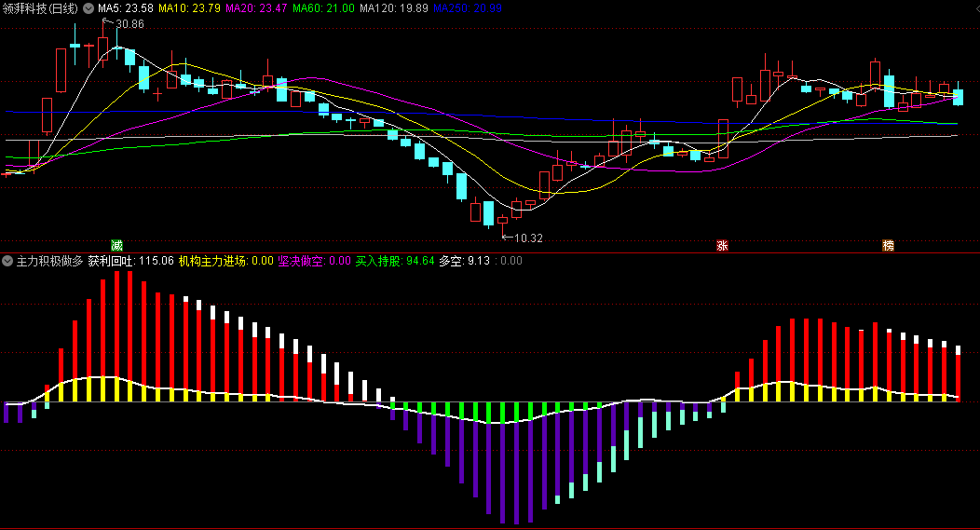Screen dimensions: 980x530
Task: Click the green 减 marker
Action: pos(116,245)
